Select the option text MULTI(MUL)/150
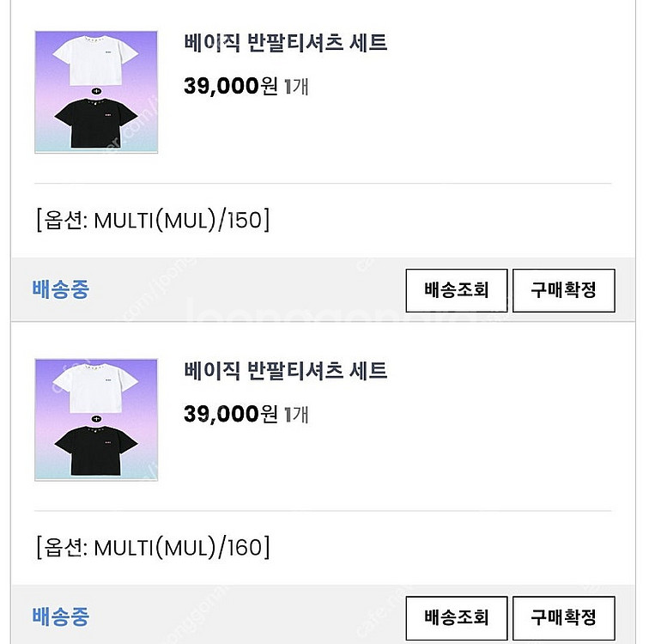Image resolution: width=649 pixels, height=644 pixels. [178, 220]
